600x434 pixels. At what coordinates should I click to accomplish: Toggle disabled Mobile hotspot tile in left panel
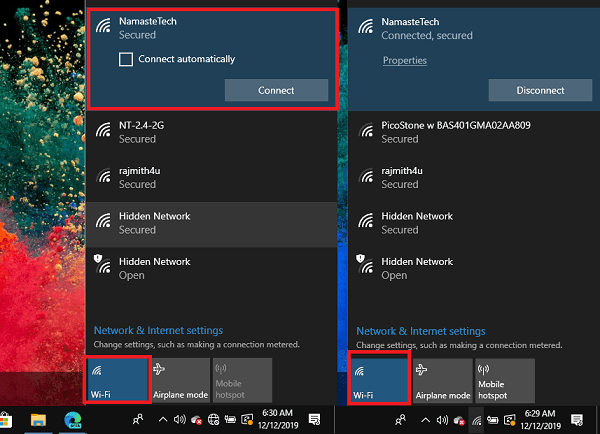pos(243,380)
